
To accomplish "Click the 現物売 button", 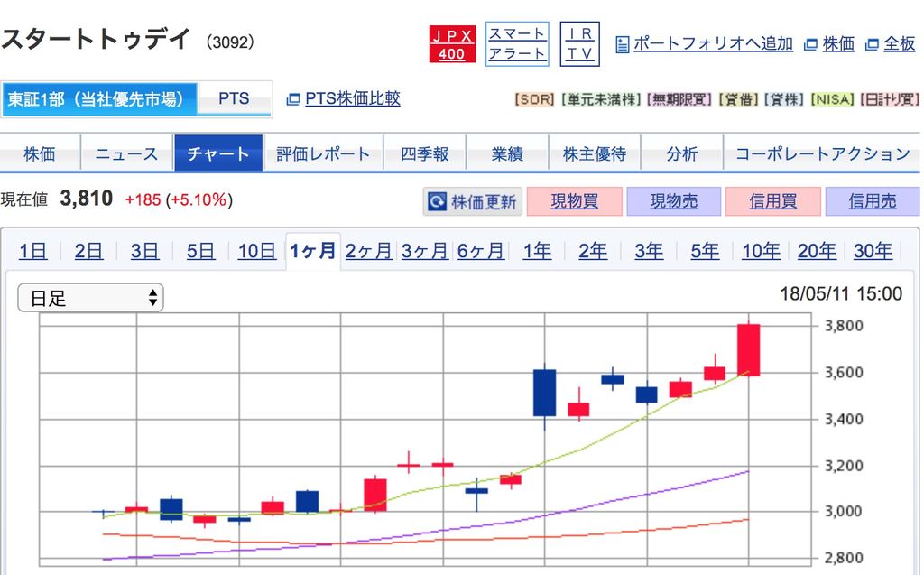I will coord(673,201).
